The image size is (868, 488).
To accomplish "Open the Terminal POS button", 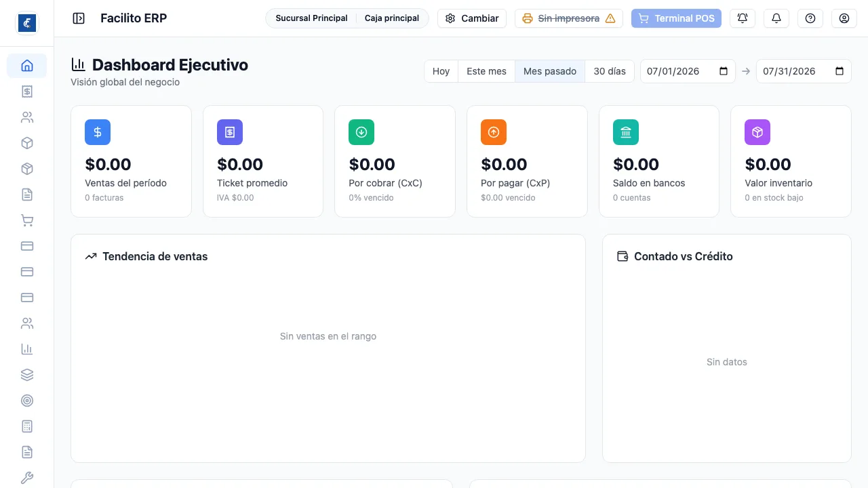I will [676, 18].
